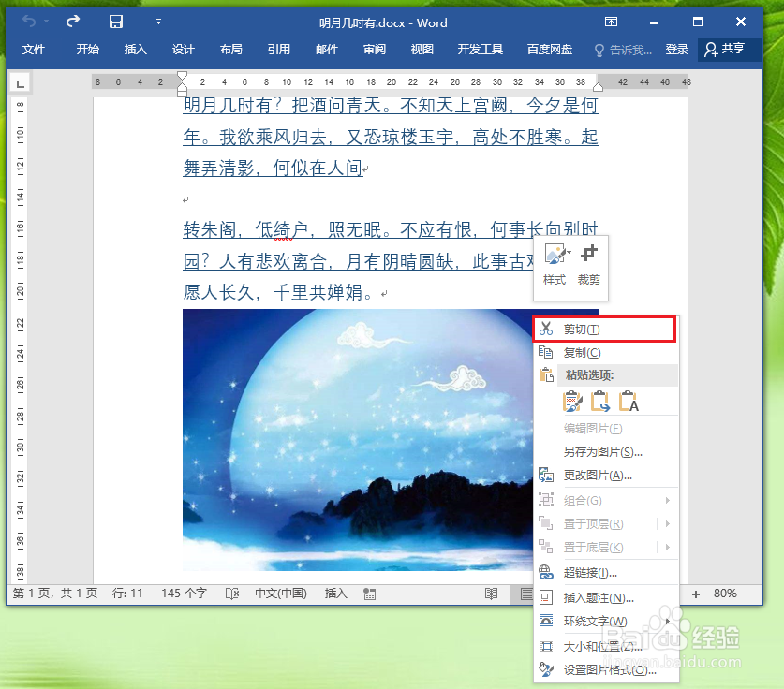The image size is (784, 689).
Task: Open the 视图 ribbon tab
Action: [x=422, y=50]
